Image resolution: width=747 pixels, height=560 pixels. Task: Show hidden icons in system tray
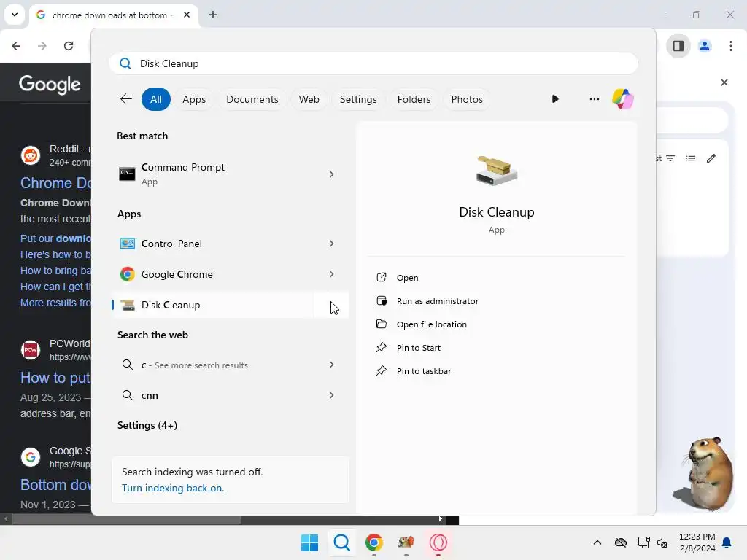pyautogui.click(x=597, y=542)
